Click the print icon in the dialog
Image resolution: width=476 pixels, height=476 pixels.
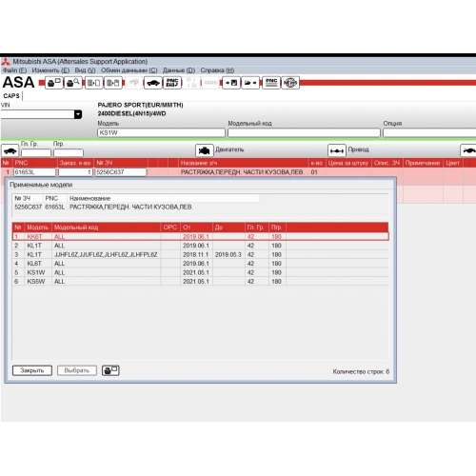(x=110, y=370)
